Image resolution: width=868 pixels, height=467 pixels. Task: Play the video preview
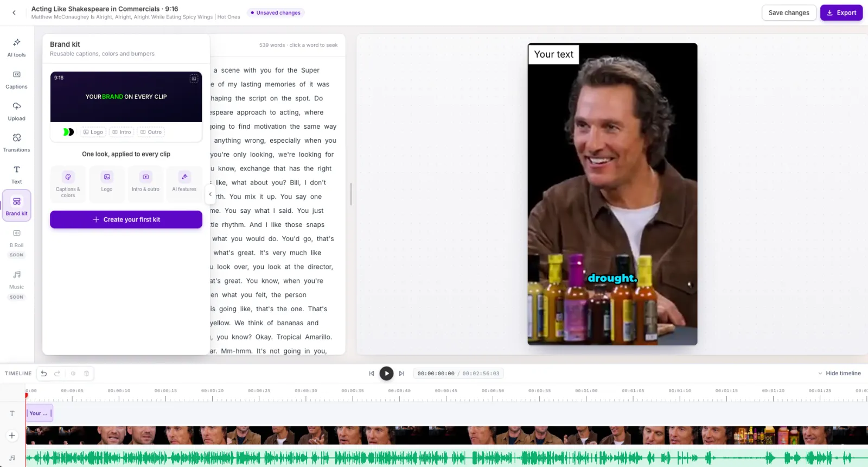[x=386, y=374]
